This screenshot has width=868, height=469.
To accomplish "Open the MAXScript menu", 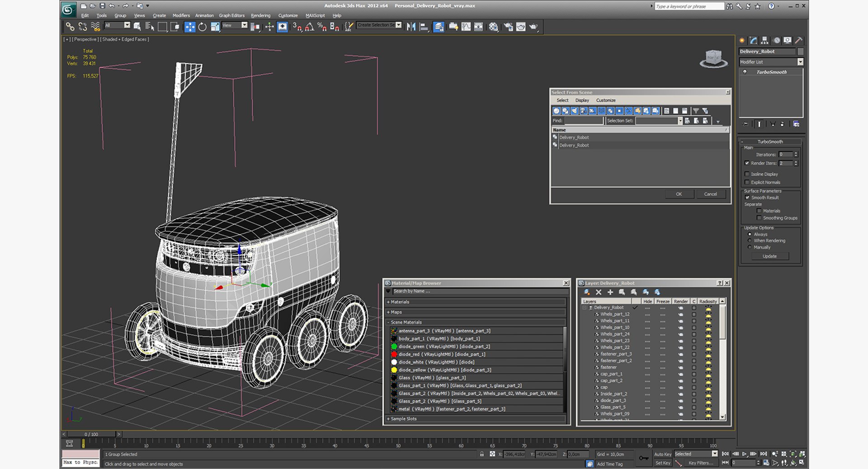I will pos(315,15).
